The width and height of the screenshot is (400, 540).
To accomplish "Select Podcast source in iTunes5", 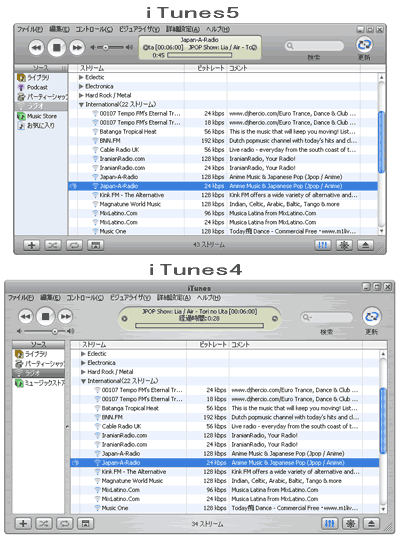I will [x=37, y=87].
